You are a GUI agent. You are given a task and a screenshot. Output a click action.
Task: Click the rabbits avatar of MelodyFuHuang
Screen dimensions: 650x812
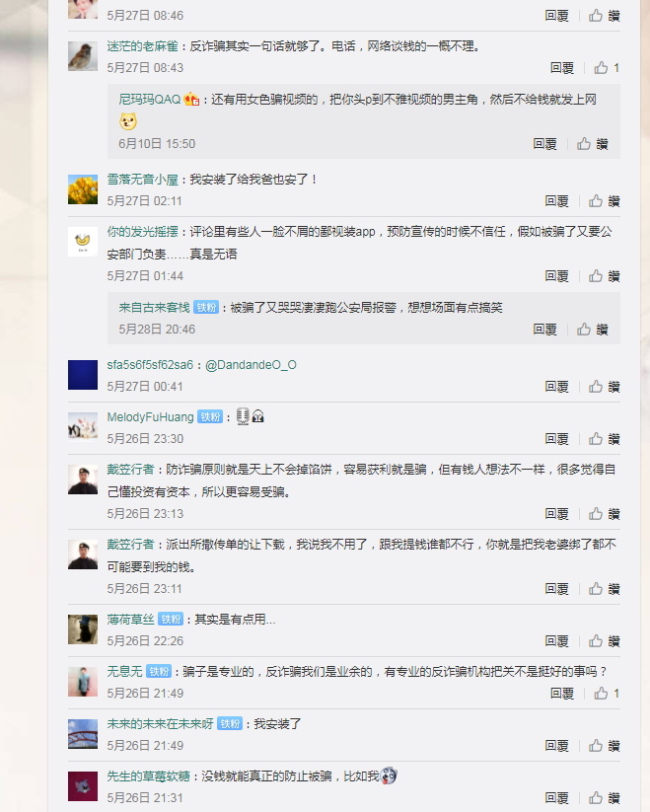point(83,426)
